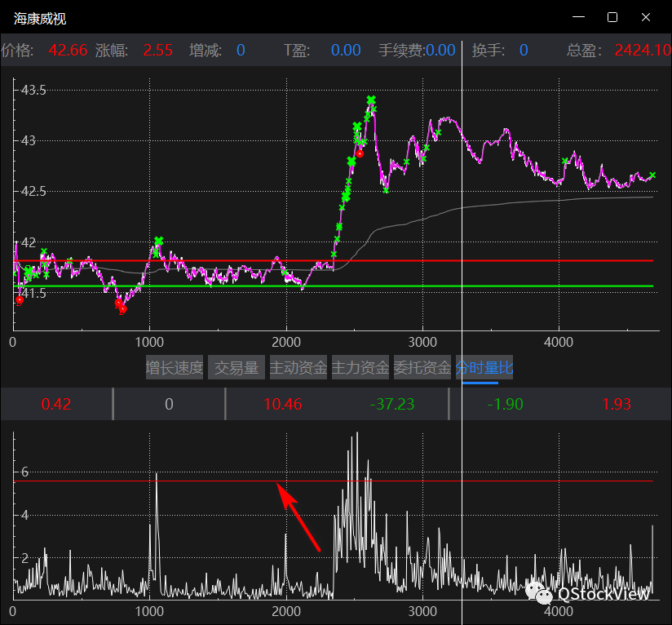672x625 pixels.
Task: Click the red dot at chart start
Action: (20, 300)
